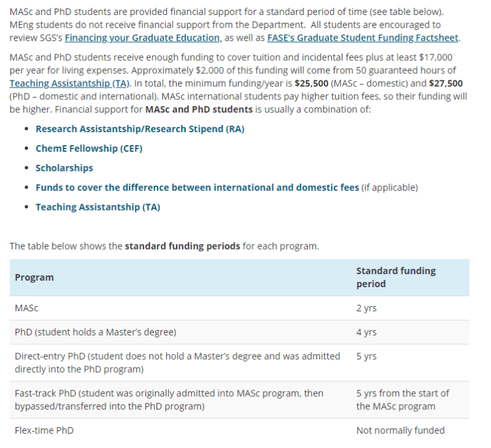
Task: Click the Not normally funded cell
Action: (400, 430)
